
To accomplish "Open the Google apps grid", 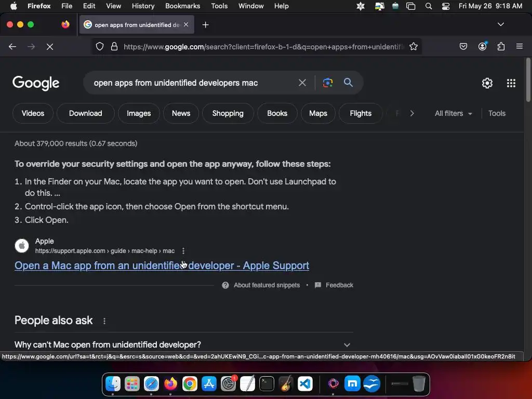I will click(511, 83).
